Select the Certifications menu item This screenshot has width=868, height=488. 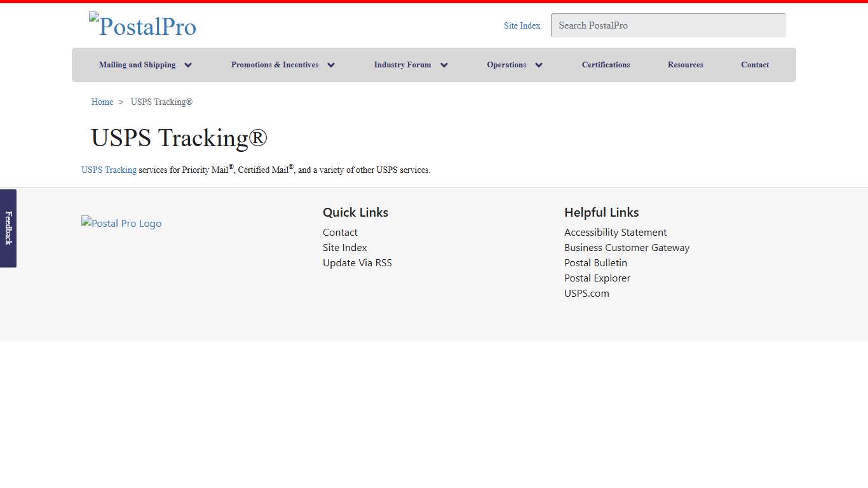(606, 65)
